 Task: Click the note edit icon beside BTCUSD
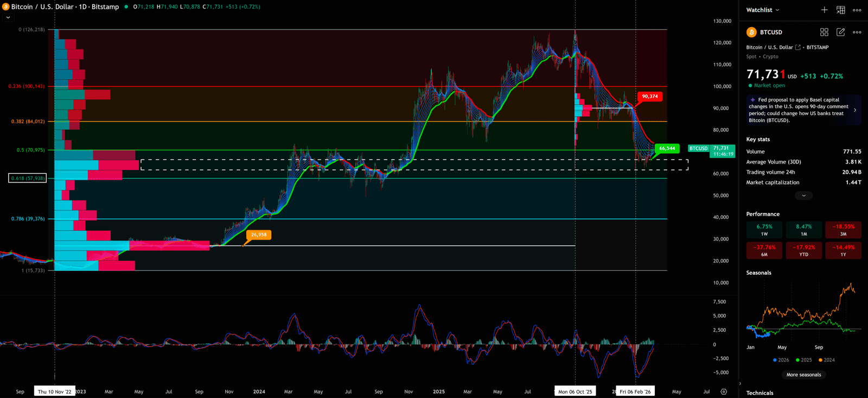tap(840, 32)
